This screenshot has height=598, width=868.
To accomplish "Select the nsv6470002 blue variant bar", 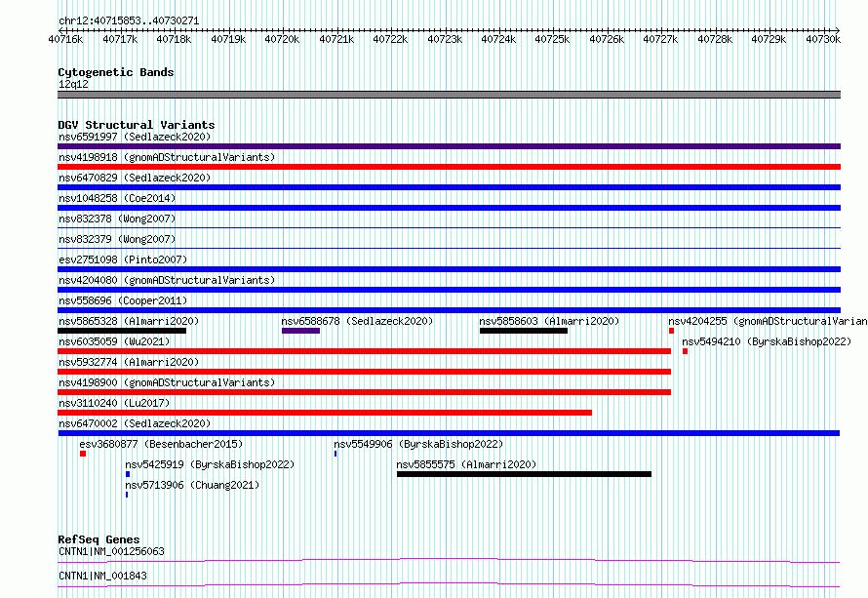I will click(449, 433).
